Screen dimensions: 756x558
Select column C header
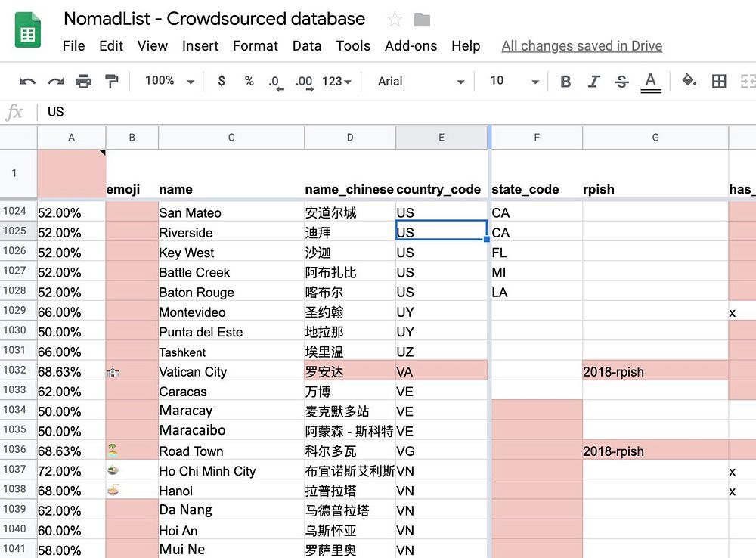coord(231,138)
